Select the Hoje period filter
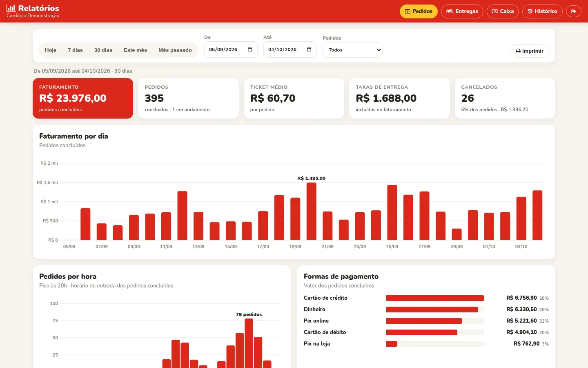 point(51,50)
